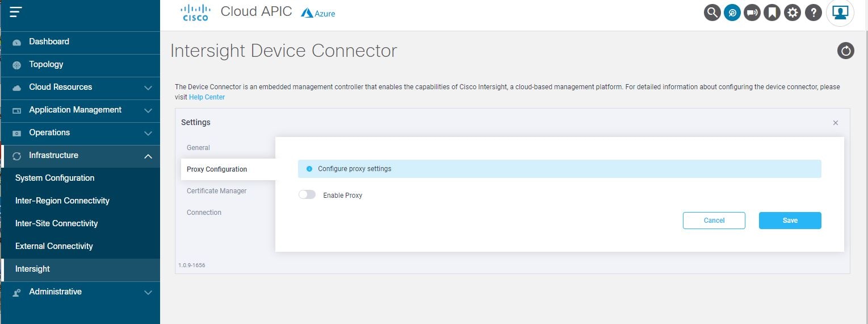
Task: Click the Enable Proxy label
Action: 342,196
